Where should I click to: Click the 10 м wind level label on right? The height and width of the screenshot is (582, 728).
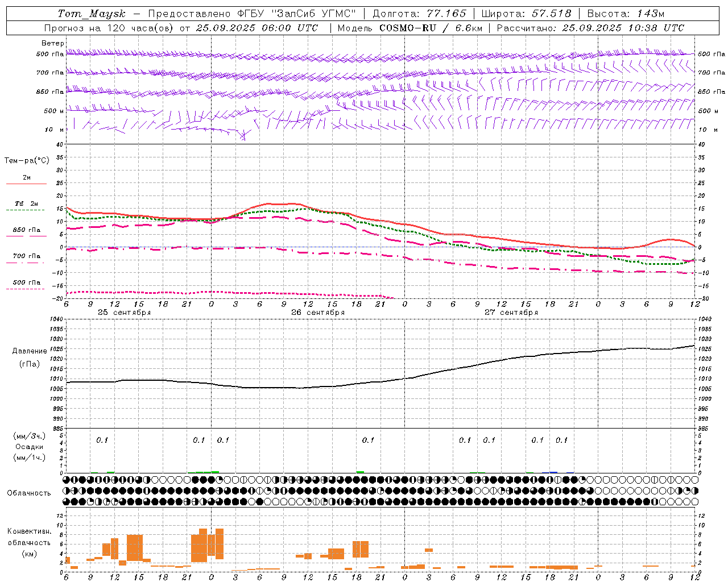[708, 130]
